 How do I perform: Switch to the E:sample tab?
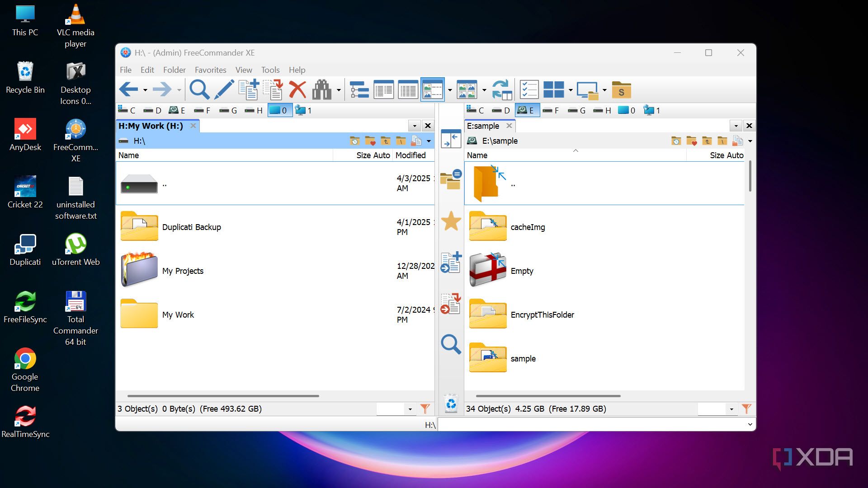[483, 126]
